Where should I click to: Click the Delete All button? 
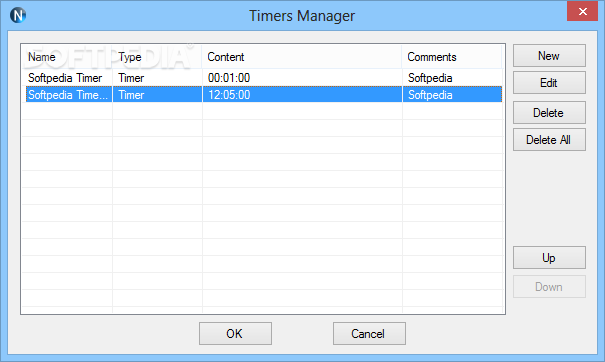pos(549,140)
